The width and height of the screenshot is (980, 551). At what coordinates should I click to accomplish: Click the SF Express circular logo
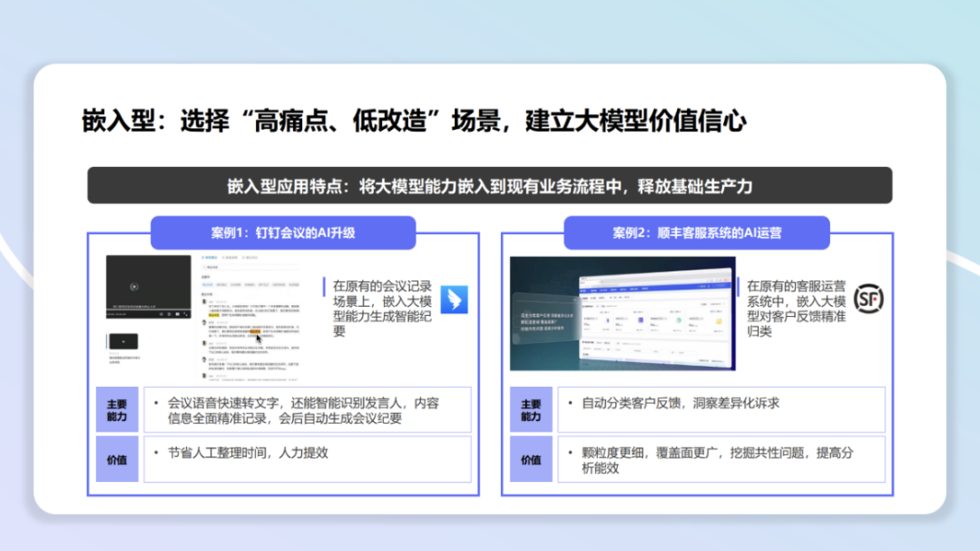pyautogui.click(x=868, y=299)
